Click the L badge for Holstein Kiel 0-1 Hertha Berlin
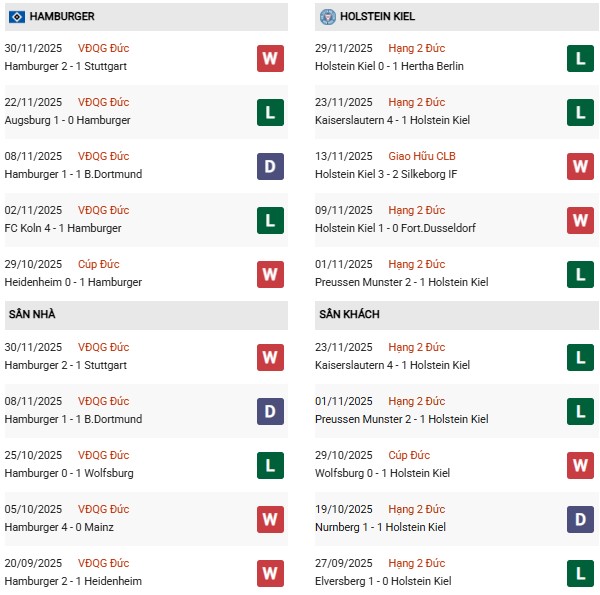 pos(580,58)
